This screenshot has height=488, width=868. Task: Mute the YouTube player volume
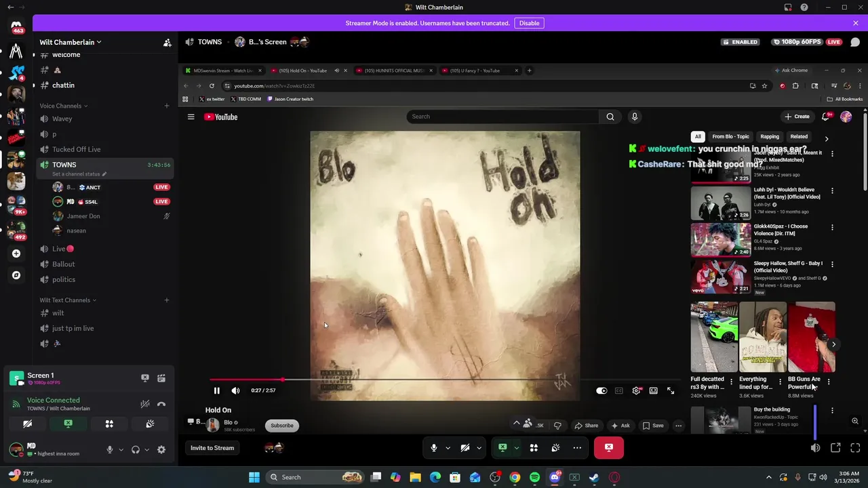tap(235, 390)
